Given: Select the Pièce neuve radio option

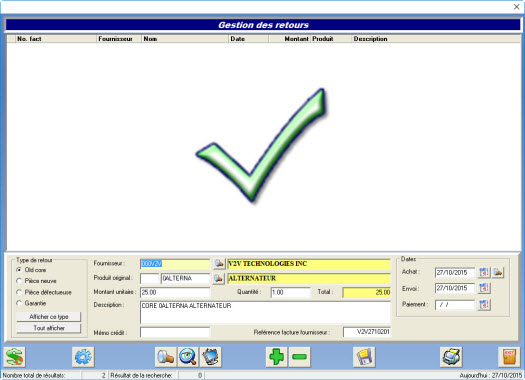Looking at the screenshot, I should click(x=19, y=281).
